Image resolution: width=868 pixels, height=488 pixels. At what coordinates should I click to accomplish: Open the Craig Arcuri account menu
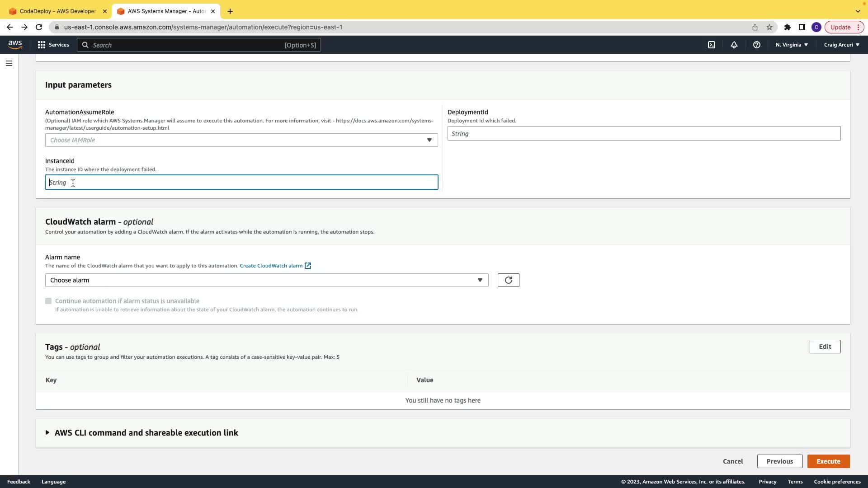tap(841, 45)
